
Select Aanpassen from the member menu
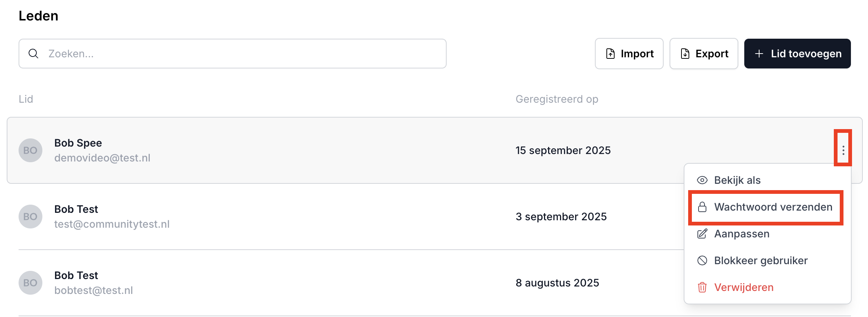[742, 234]
